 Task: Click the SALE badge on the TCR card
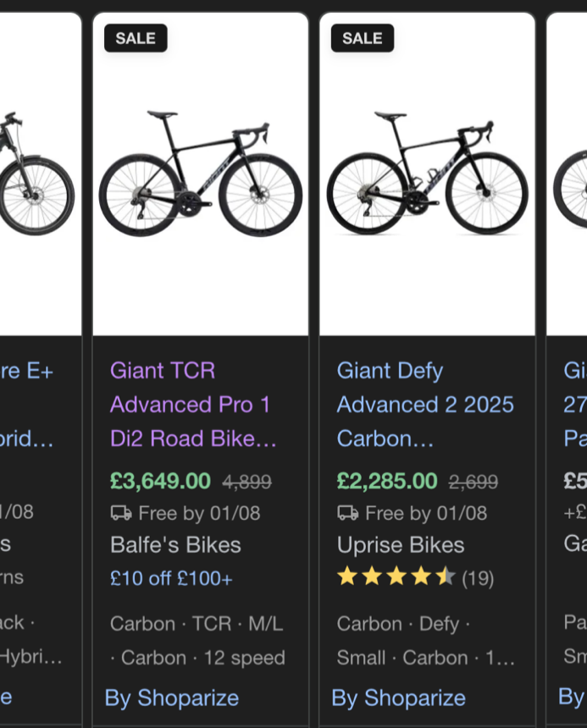[x=135, y=38]
